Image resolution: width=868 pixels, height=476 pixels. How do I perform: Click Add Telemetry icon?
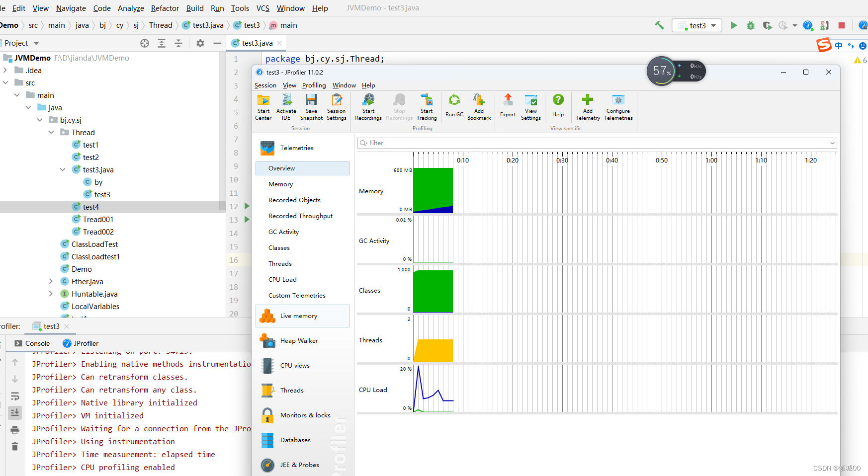[588, 107]
